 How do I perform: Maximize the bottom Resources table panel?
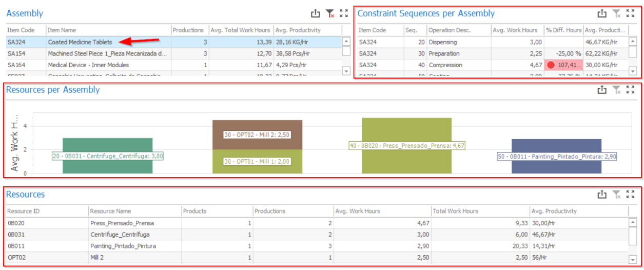[631, 194]
